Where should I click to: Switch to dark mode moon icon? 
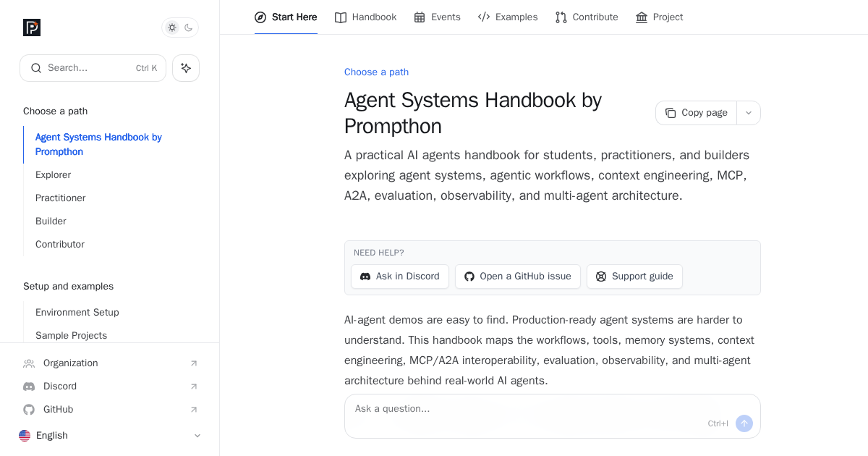[x=189, y=28]
